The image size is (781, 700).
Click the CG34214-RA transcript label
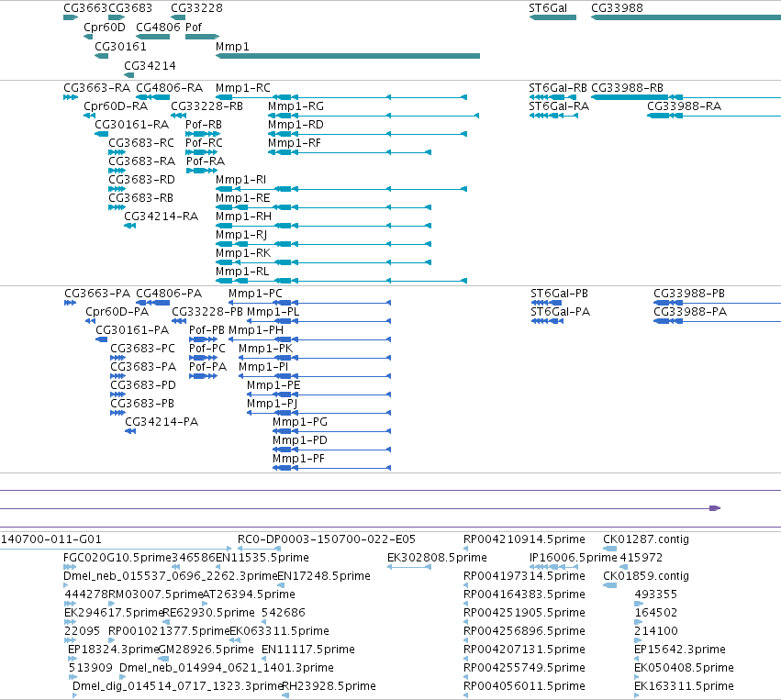pos(161,217)
